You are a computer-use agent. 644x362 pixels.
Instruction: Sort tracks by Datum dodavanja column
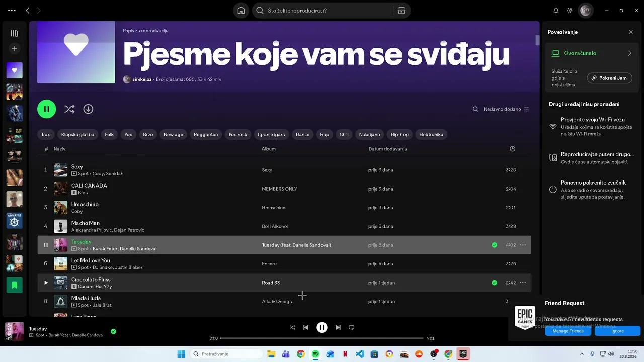387,149
